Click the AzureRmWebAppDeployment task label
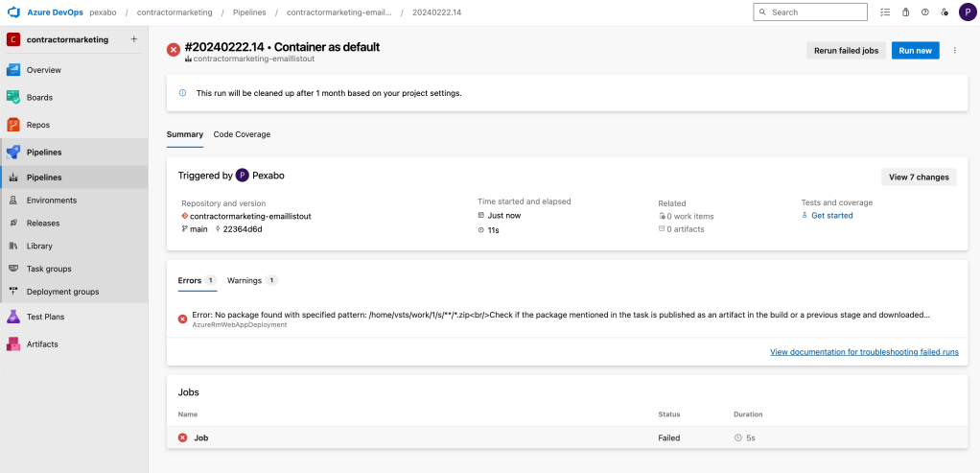 (x=240, y=324)
